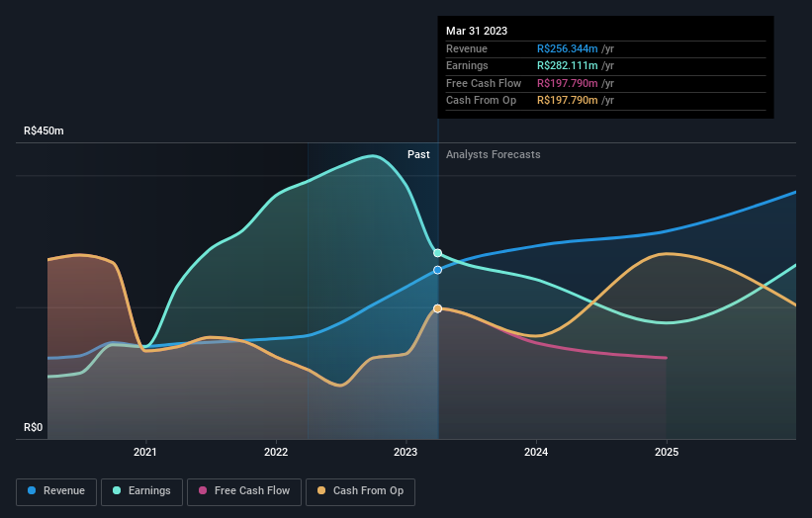Click the Revenue value R$256.344m
Screen dimensions: 812x518
[567, 48]
